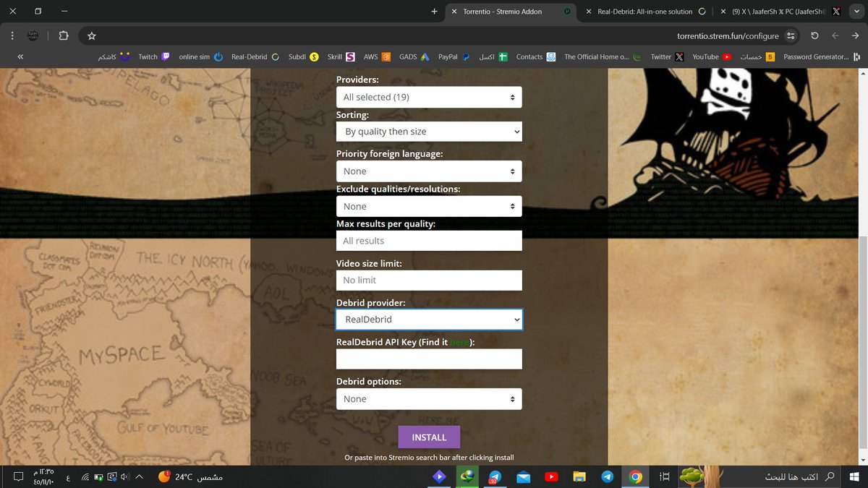Open the PayPal bookmark

[454, 56]
